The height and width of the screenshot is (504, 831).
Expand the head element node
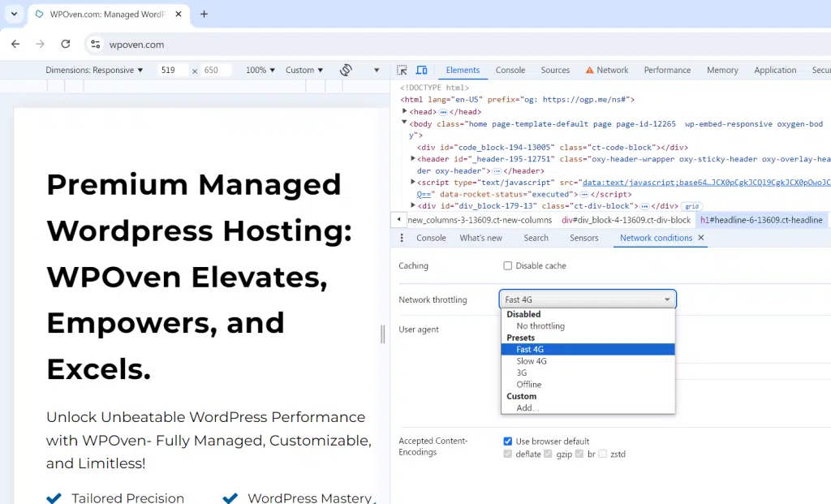tap(405, 112)
